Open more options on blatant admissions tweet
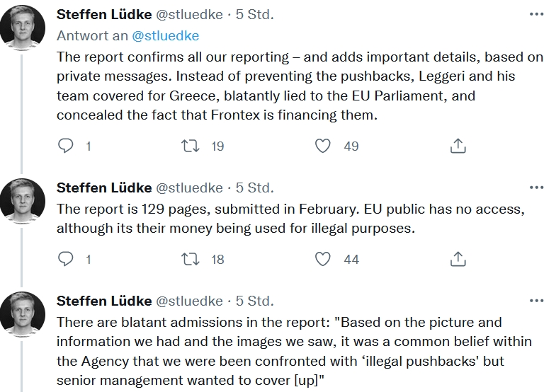 [x=537, y=301]
